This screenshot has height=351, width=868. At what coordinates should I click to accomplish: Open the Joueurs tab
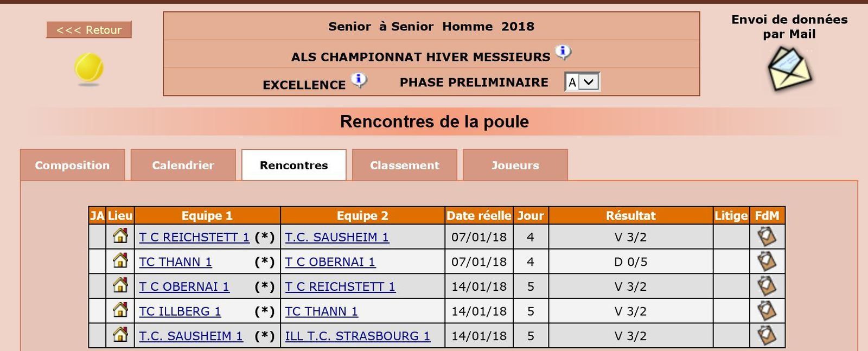515,165
